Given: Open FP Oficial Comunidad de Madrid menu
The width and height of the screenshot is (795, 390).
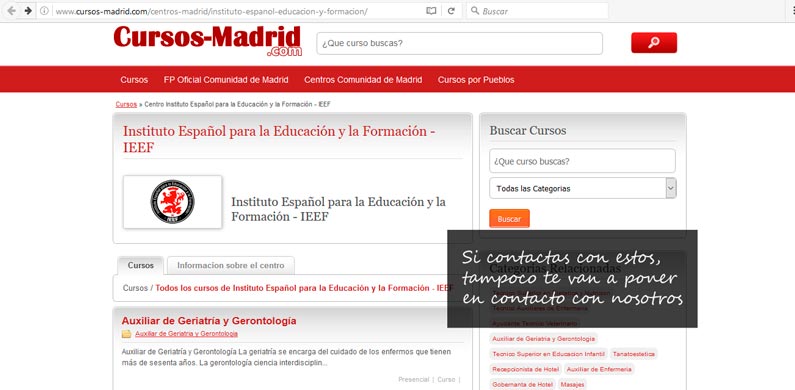Looking at the screenshot, I should pyautogui.click(x=226, y=80).
